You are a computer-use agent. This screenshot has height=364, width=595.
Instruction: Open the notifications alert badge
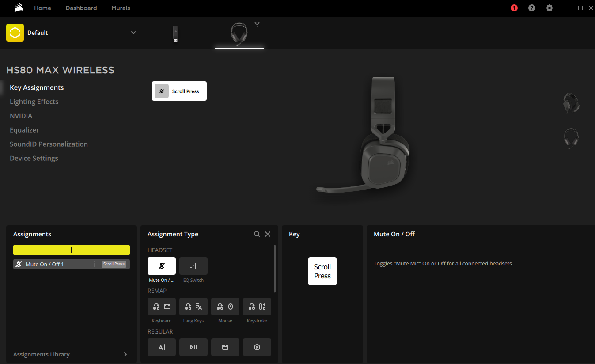tap(514, 8)
